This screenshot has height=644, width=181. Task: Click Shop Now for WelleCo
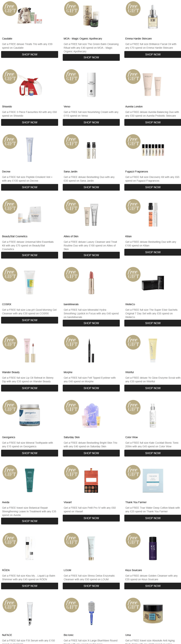153,323
